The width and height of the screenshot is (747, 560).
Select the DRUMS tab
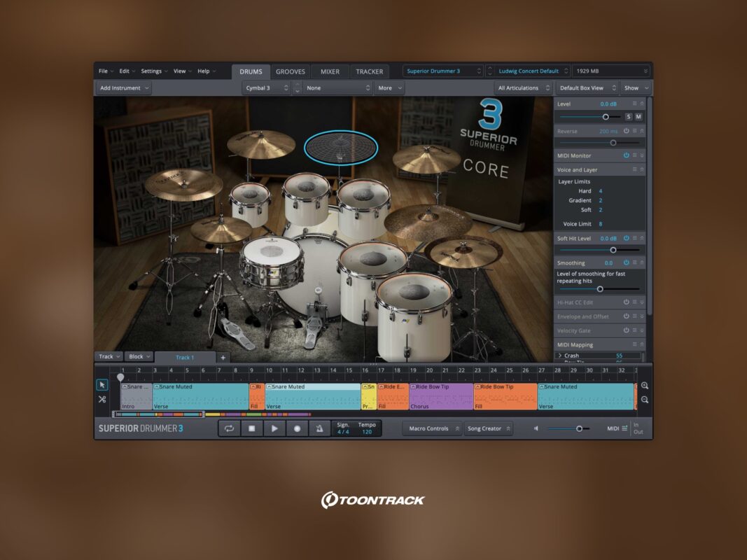click(x=251, y=71)
